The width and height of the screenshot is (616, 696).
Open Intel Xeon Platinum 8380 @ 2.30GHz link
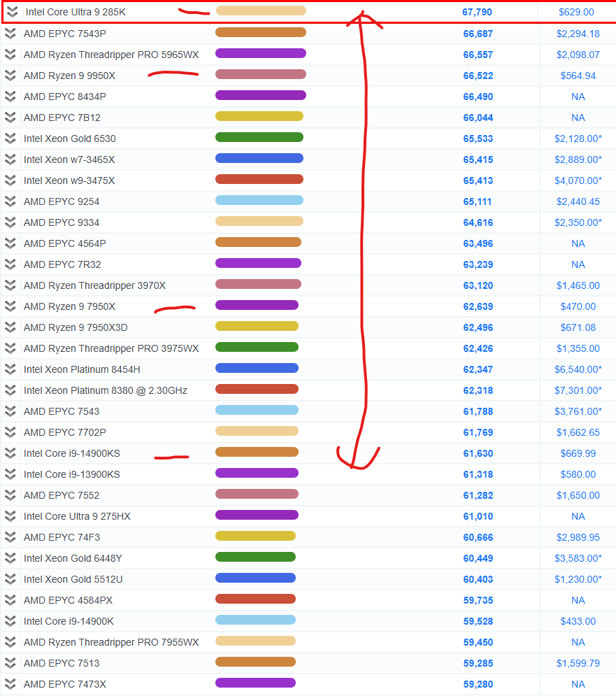pyautogui.click(x=105, y=390)
